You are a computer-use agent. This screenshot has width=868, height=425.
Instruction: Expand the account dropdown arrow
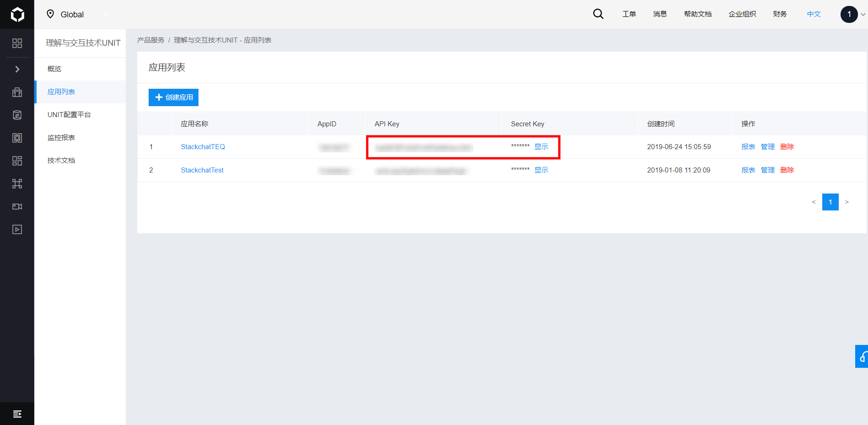point(863,14)
